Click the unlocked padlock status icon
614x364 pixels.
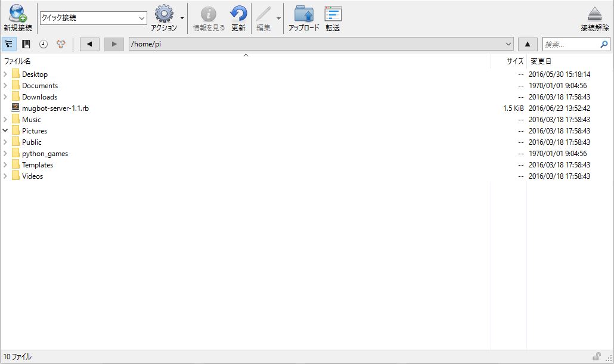click(x=597, y=356)
